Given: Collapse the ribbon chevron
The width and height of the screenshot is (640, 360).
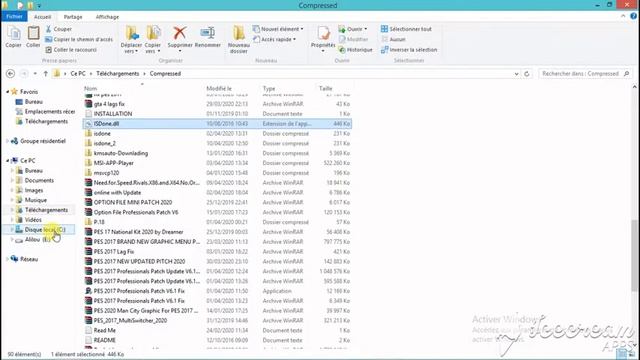Looking at the screenshot, I should click(623, 16).
